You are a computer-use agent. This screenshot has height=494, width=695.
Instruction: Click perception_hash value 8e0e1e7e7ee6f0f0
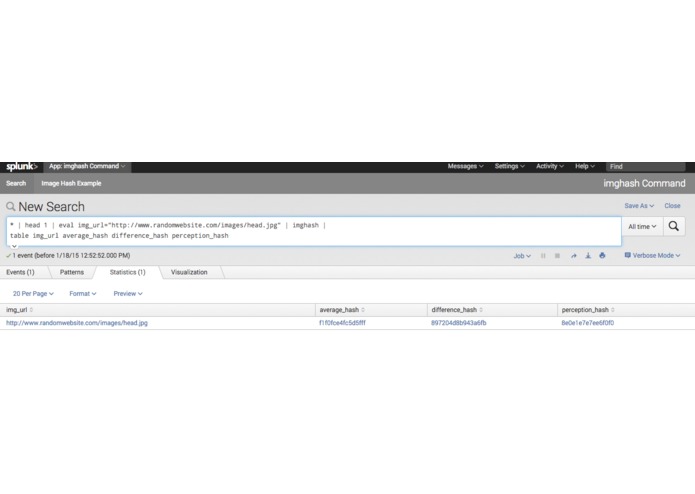pos(588,323)
